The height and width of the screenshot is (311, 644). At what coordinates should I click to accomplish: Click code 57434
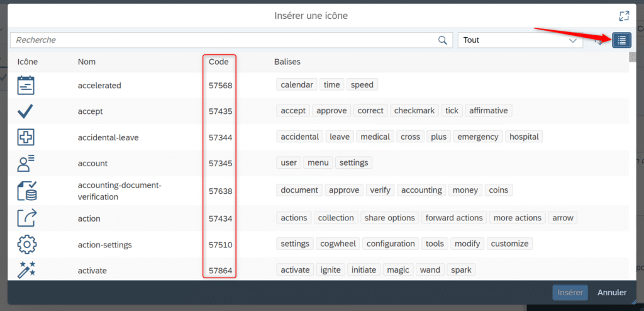221,218
